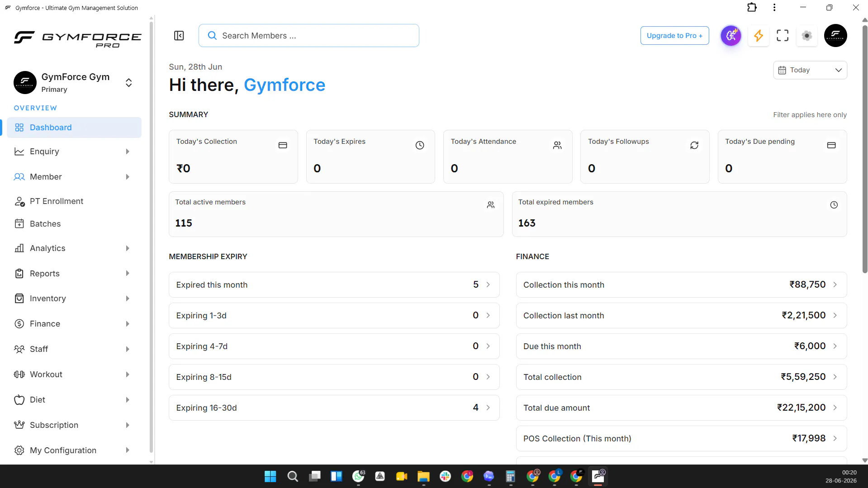Open the Due this month row
This screenshot has height=488, width=868.
point(681,346)
